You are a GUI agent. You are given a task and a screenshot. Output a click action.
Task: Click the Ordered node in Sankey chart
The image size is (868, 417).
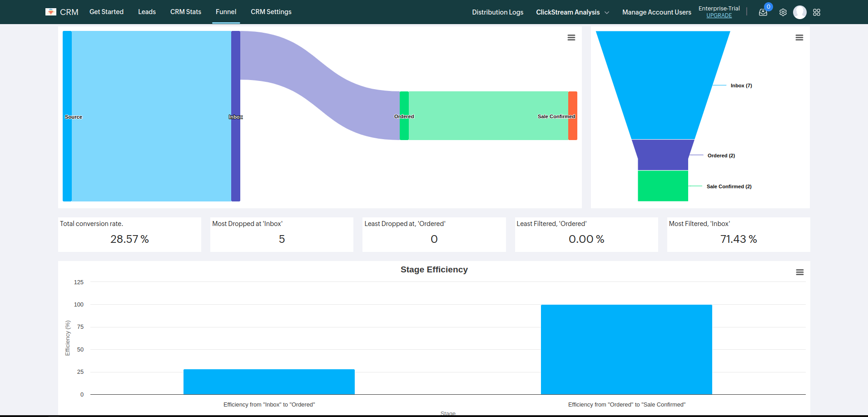[404, 116]
